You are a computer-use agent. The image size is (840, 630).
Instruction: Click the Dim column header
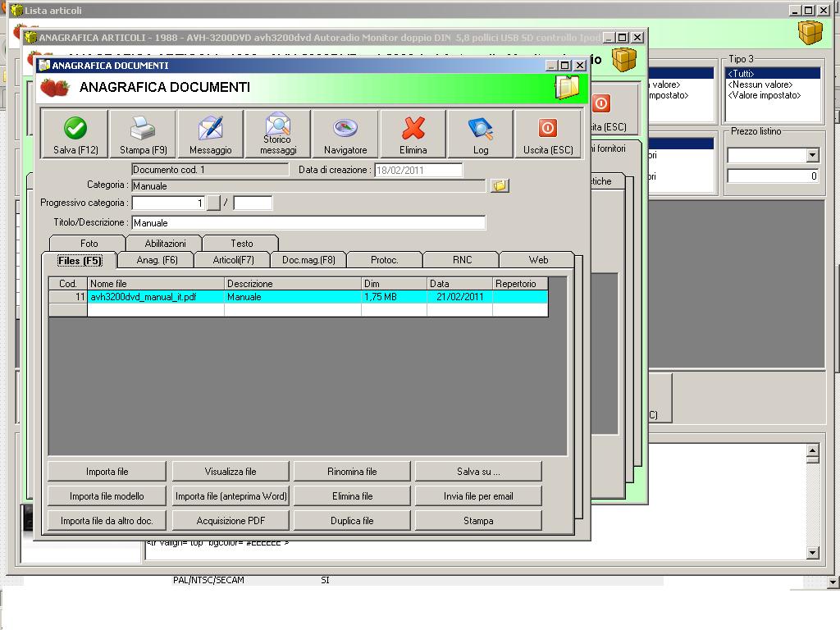click(x=395, y=284)
